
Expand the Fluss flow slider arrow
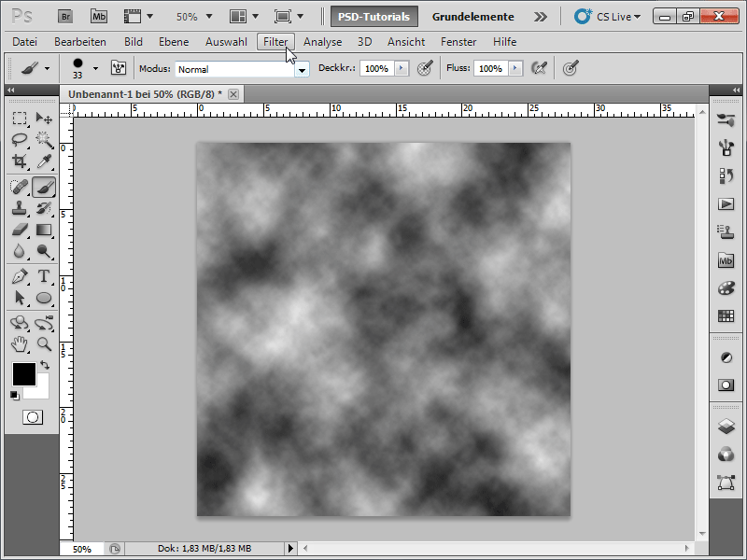tap(515, 68)
